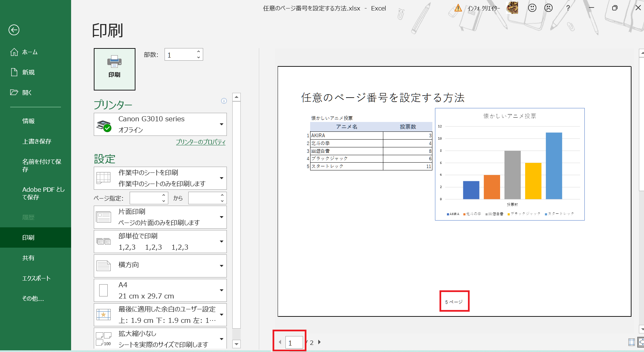Click the happy smiley feedback icon
Screen dimensions: 644x352
click(x=532, y=8)
